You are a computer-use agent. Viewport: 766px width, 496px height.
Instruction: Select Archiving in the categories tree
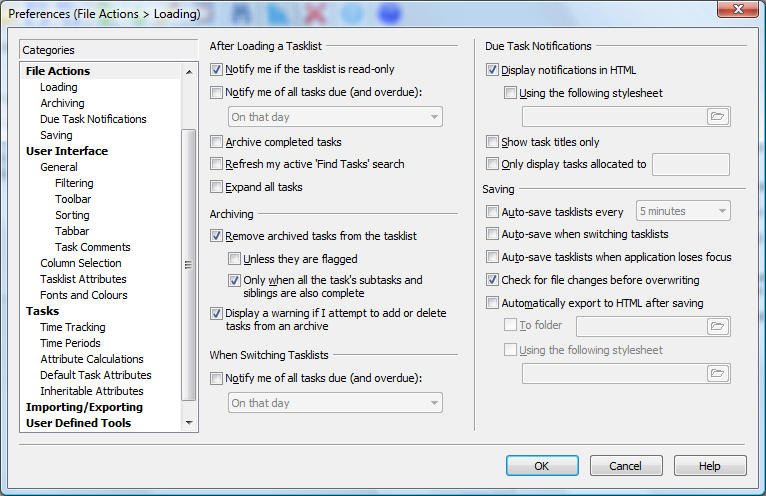(x=62, y=103)
